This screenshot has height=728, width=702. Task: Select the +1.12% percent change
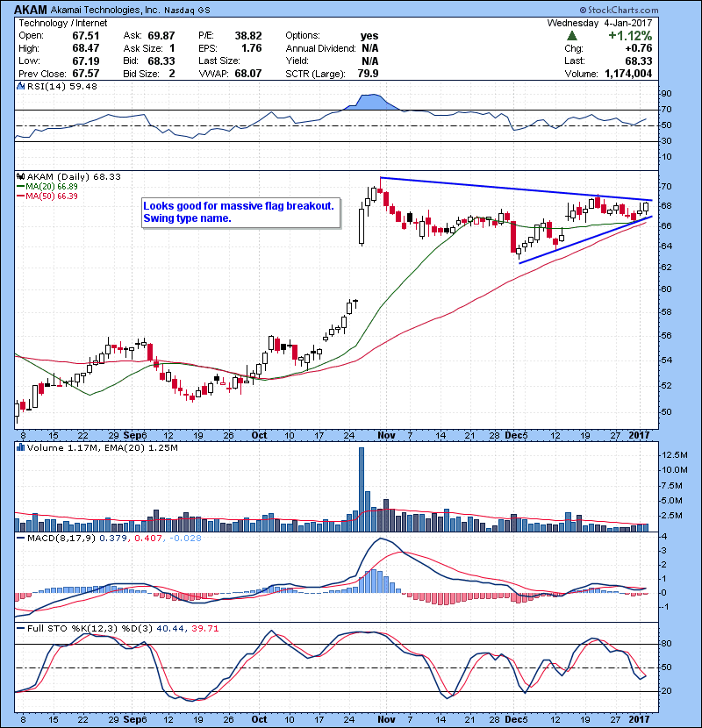[x=630, y=36]
